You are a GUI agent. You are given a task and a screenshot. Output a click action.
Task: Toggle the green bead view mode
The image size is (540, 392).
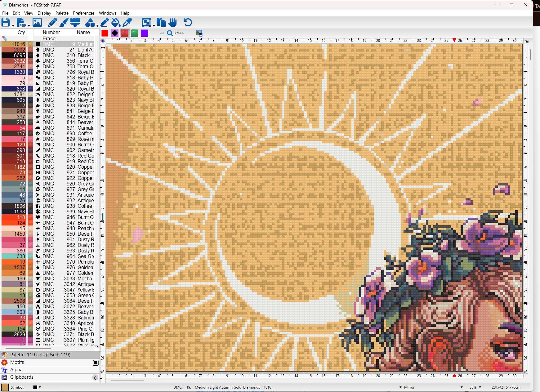pos(134,33)
